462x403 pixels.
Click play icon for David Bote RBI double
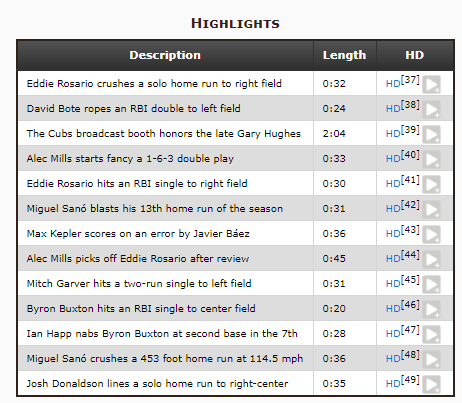tap(431, 109)
